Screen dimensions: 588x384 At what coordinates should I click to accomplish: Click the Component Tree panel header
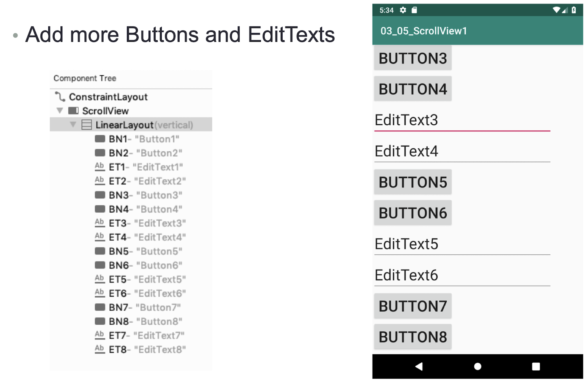click(x=85, y=78)
